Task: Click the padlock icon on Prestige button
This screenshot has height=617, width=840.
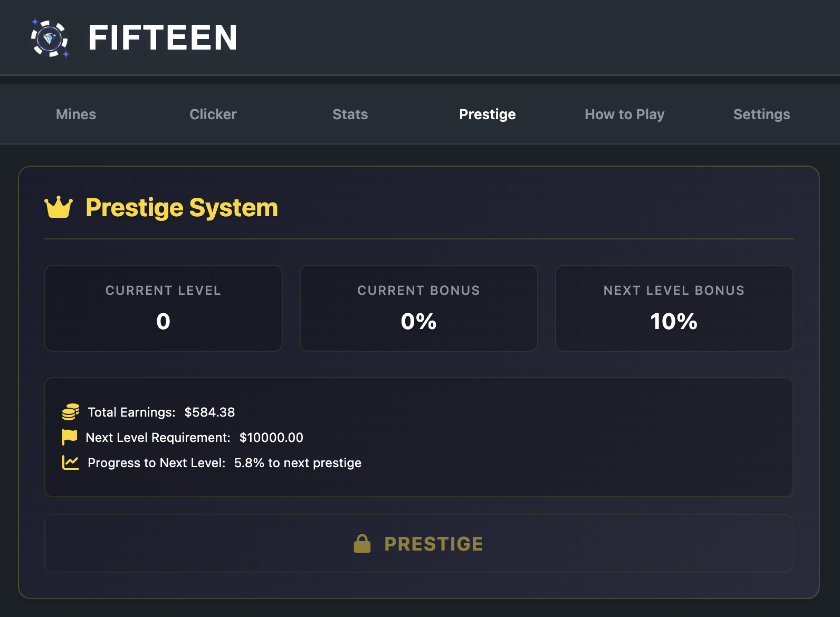Action: [362, 544]
